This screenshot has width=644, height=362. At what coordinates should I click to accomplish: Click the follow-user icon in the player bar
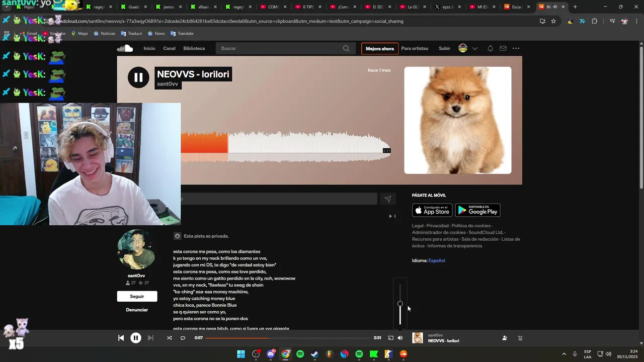(505, 338)
